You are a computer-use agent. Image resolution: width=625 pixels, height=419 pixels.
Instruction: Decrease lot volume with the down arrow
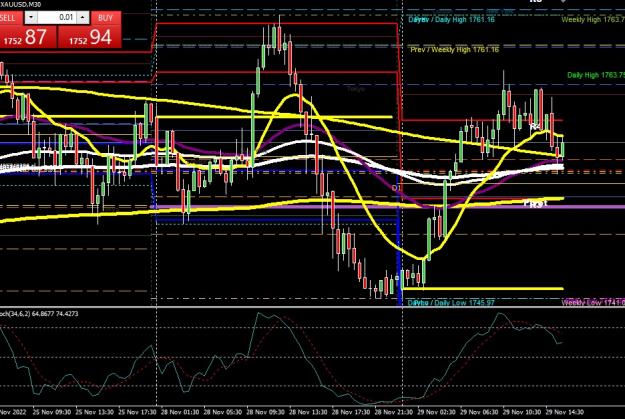[31, 18]
